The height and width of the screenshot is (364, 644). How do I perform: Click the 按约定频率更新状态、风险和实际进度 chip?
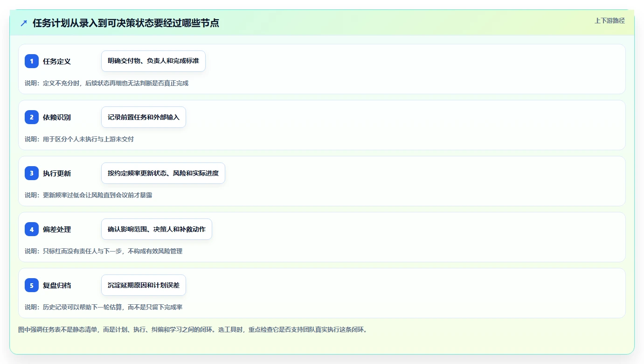[x=163, y=173]
